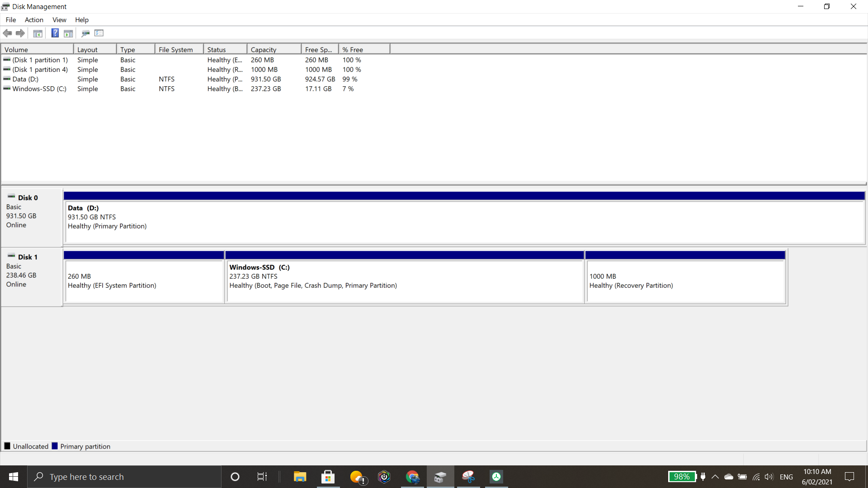The image size is (868, 488).
Task: Open the Action menu
Action: coord(34,20)
